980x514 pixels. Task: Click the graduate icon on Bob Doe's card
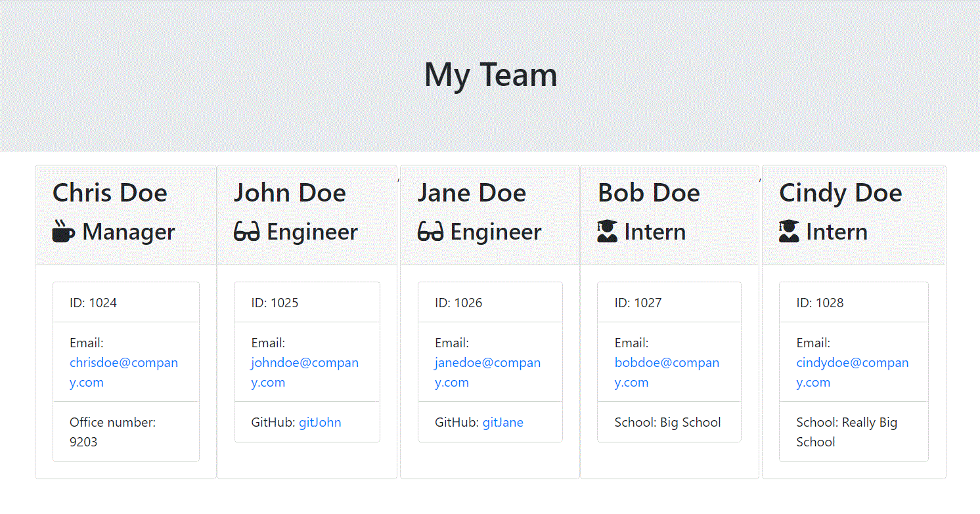pyautogui.click(x=608, y=231)
